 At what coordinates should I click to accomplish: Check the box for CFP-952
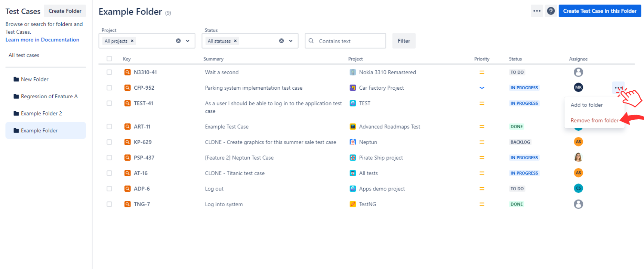[x=109, y=88]
